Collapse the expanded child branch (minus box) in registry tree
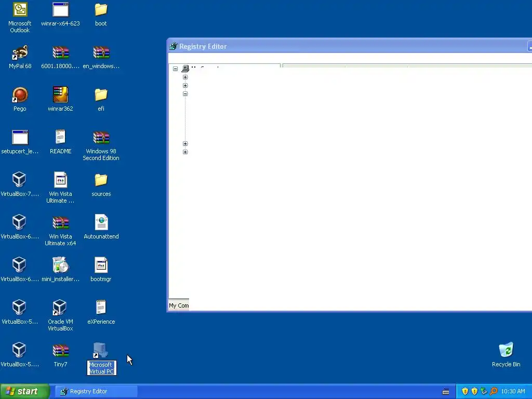 tap(185, 94)
